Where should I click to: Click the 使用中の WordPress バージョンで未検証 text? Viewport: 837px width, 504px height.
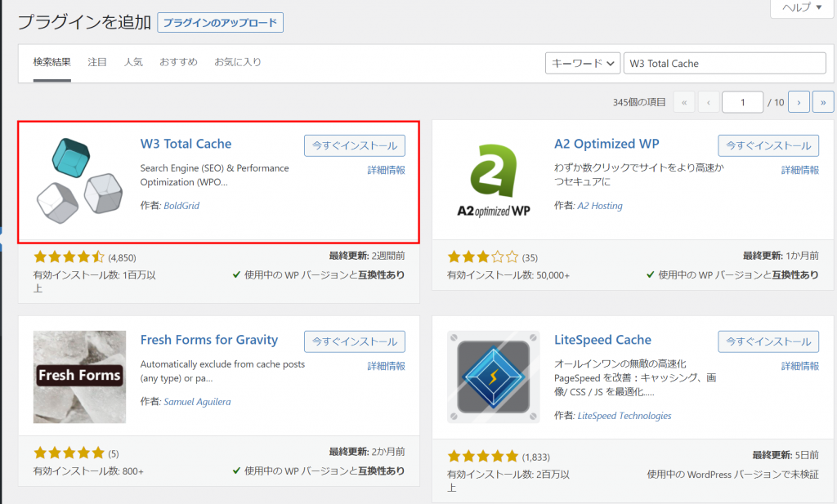click(x=733, y=474)
